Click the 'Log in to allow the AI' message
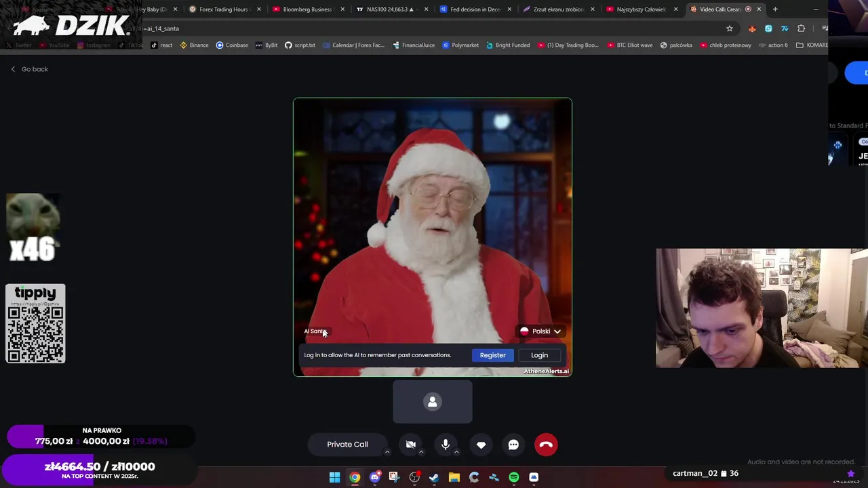Screen dimensions: 868x488 377,355
